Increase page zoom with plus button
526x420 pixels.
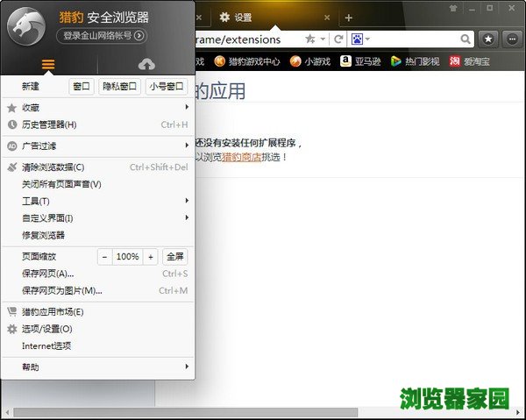[x=150, y=257]
